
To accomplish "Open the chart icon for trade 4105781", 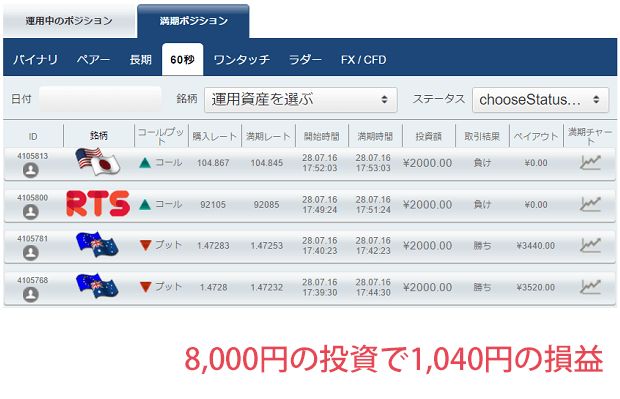I will [590, 245].
